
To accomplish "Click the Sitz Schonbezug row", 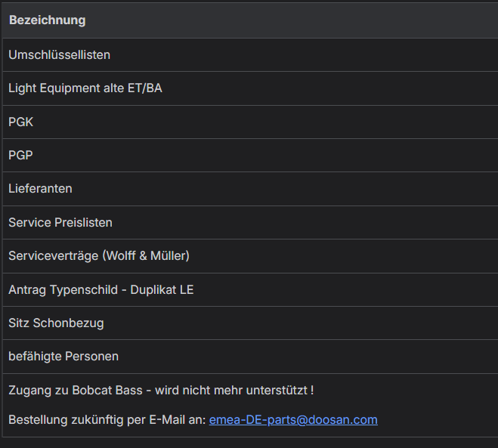I will [56, 323].
